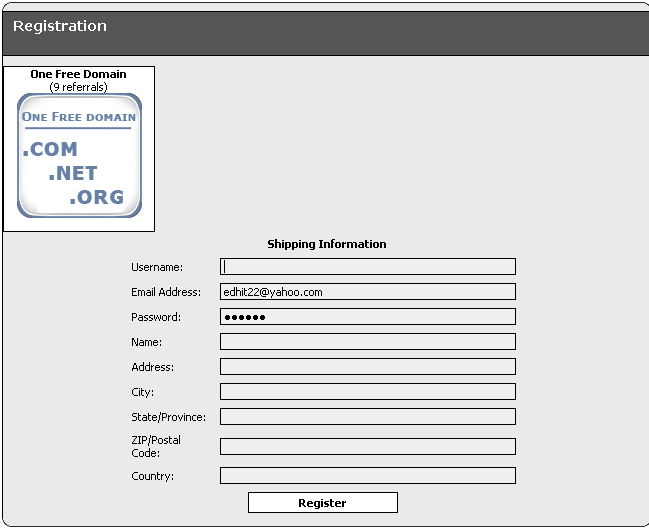Click the "State/Province:" label
Screen dimensions: 649x530
pyautogui.click(x=168, y=417)
